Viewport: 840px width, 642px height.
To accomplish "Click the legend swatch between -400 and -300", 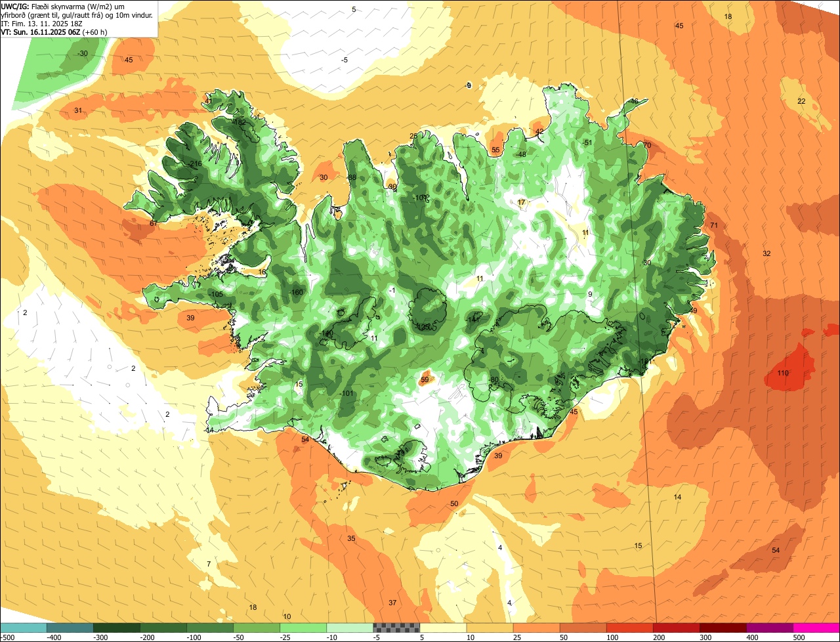I will pos(70,628).
